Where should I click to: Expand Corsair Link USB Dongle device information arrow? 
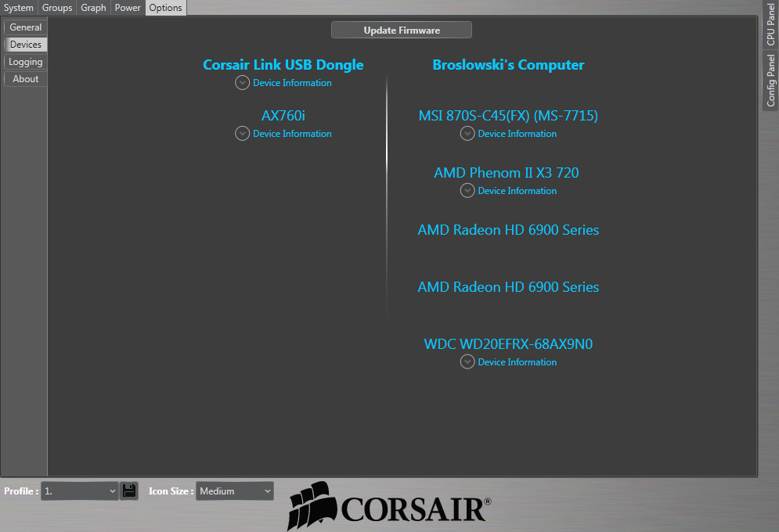(x=242, y=83)
